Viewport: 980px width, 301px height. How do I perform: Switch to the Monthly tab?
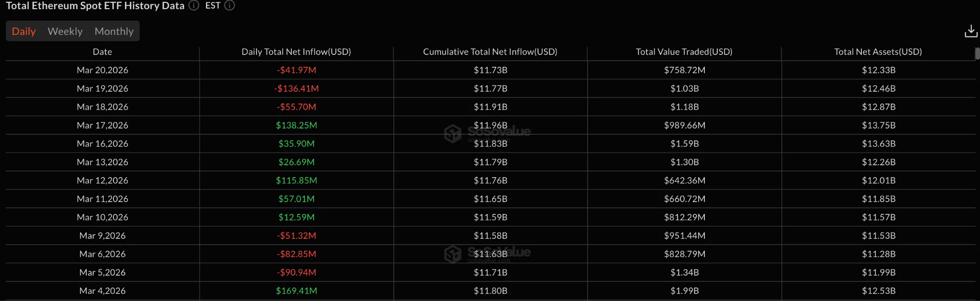[113, 31]
